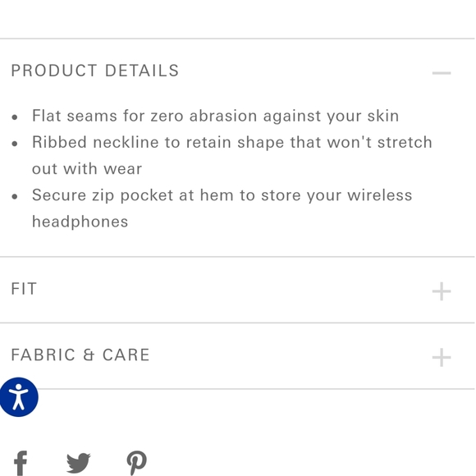The image size is (476, 476).
Task: Share this product on Facebook
Action: [x=21, y=463]
